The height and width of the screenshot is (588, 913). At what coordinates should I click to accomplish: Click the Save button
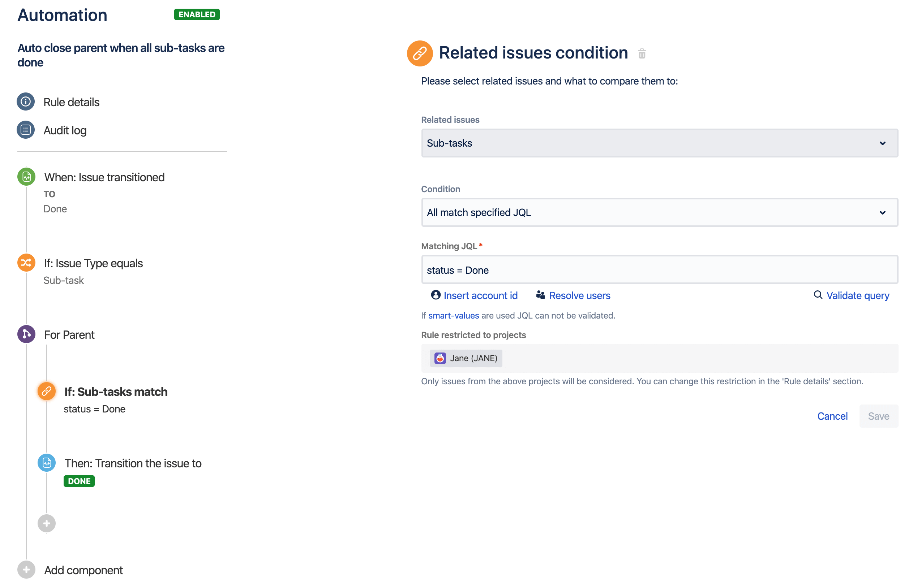coord(878,416)
